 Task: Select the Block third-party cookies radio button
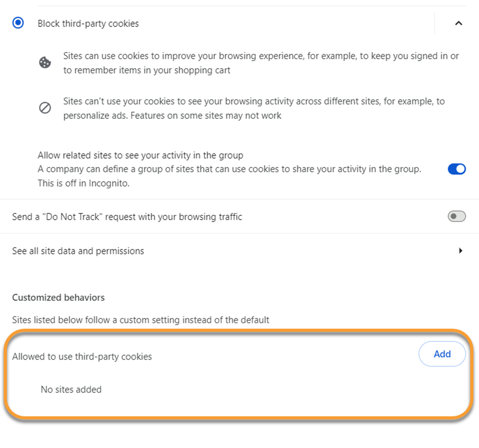(x=18, y=23)
